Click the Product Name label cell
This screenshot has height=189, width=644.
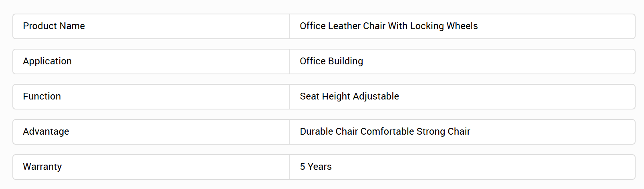tap(151, 26)
